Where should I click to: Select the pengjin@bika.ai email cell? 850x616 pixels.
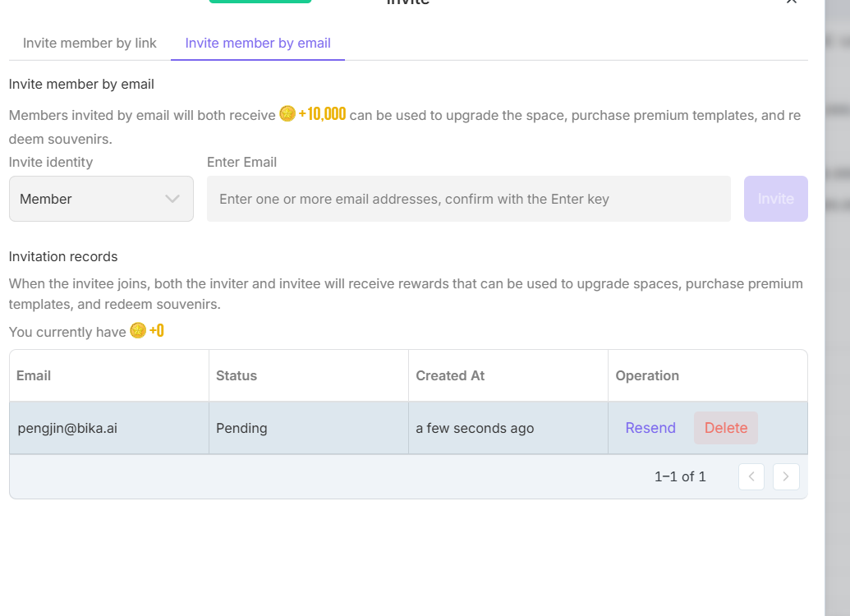click(67, 428)
